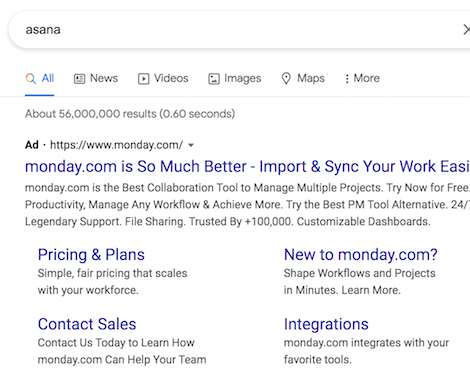Click the search box containing 'asana'
Viewport: 470px width, 392px height.
[x=239, y=30]
